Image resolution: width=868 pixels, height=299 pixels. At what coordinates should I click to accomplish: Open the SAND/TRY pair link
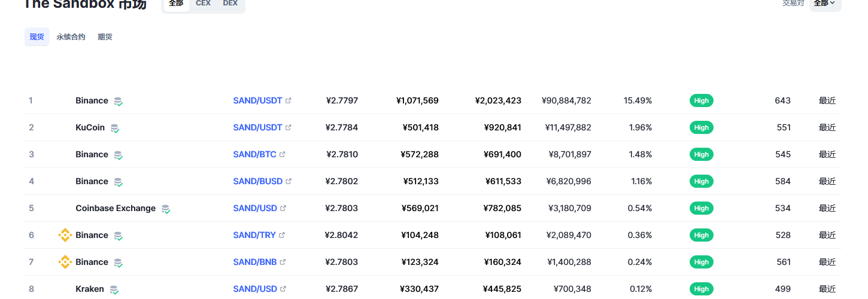tap(254, 235)
